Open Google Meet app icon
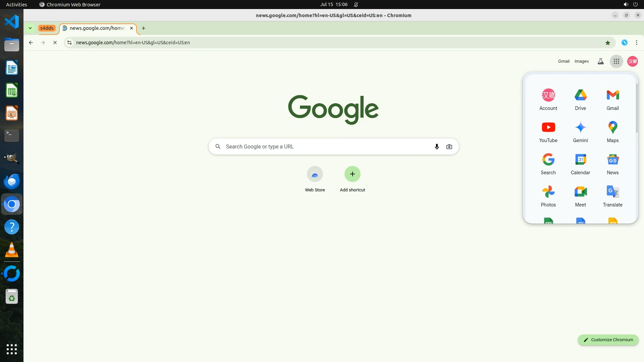 click(x=580, y=196)
